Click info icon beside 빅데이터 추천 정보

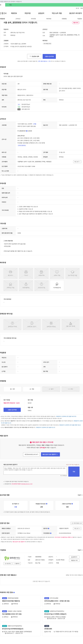pos(14,592)
